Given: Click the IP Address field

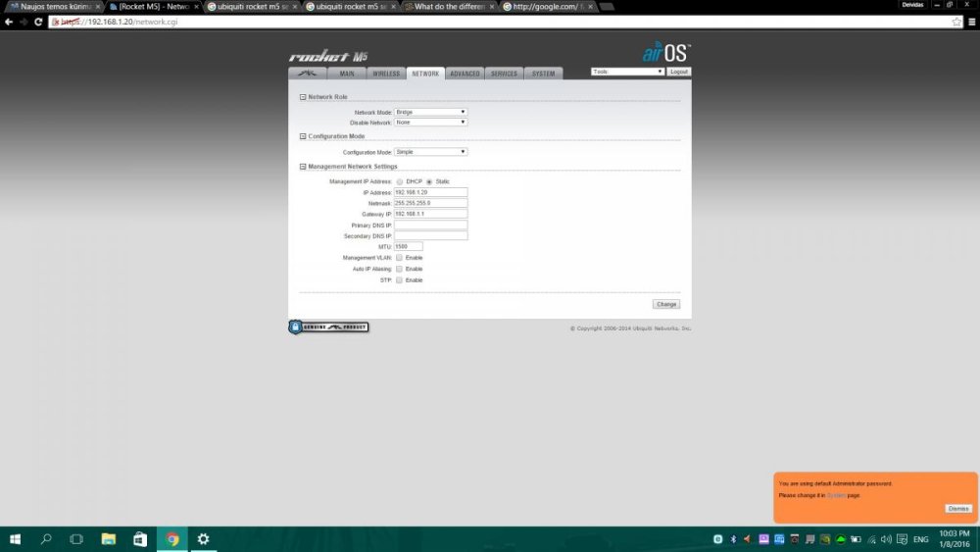Looking at the screenshot, I should point(430,192).
